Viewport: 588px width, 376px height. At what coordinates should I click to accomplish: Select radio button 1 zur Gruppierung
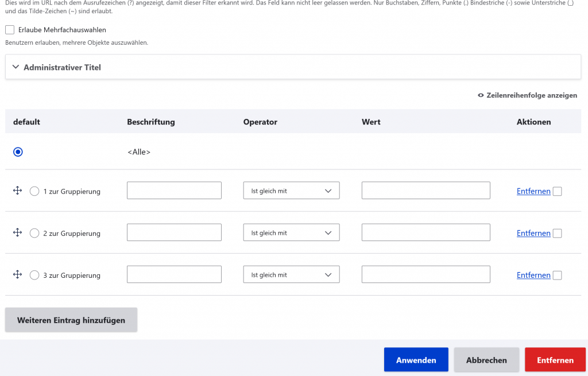click(x=34, y=191)
